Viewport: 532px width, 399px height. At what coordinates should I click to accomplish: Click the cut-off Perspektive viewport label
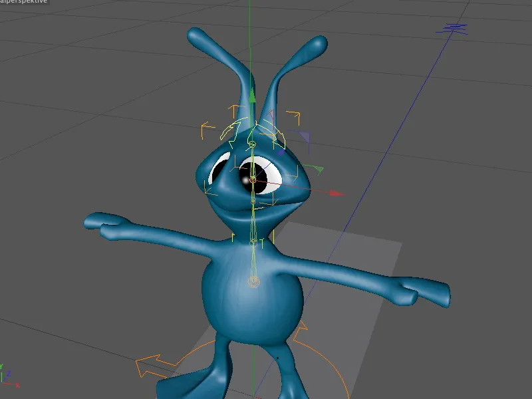pyautogui.click(x=24, y=2)
